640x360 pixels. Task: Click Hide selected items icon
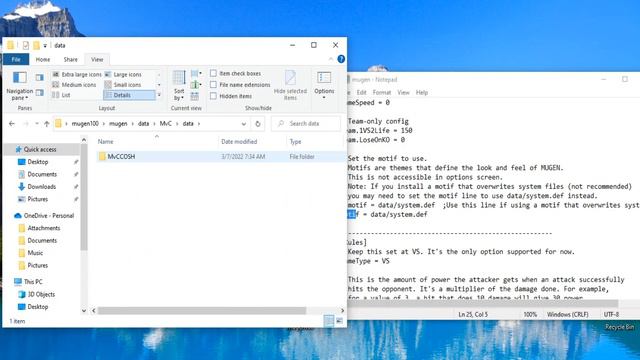click(290, 86)
